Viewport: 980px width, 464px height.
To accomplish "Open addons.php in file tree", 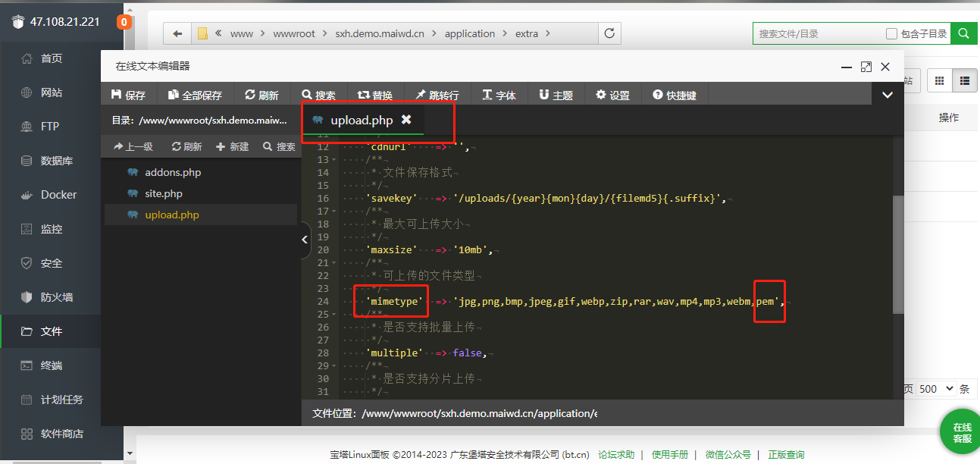I will pos(173,172).
